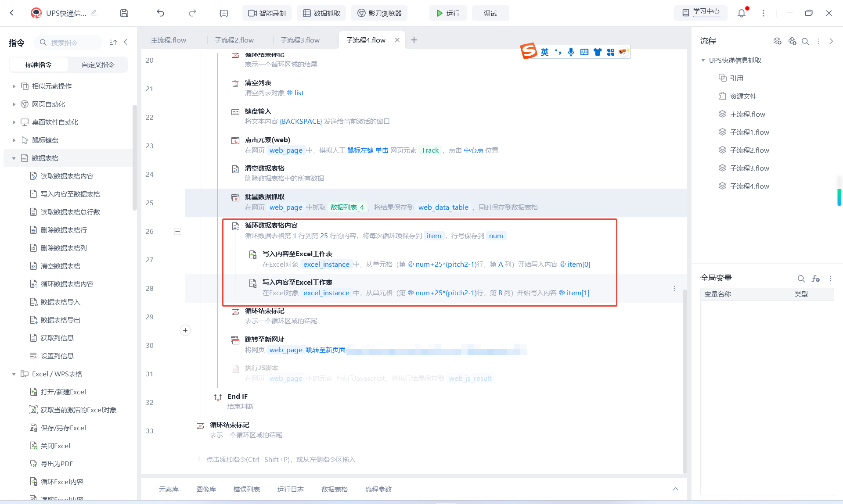Open 元素库 bottom tab
The height and width of the screenshot is (504, 843).
pyautogui.click(x=169, y=489)
